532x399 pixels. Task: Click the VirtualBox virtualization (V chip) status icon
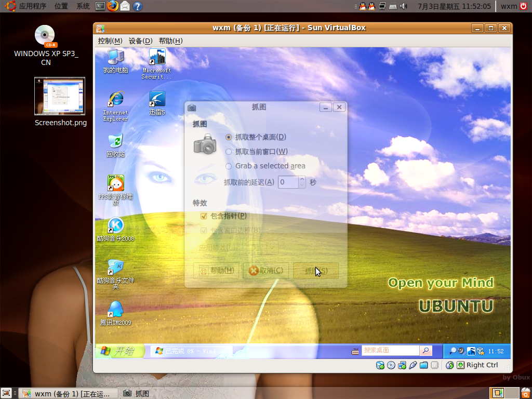[435, 365]
